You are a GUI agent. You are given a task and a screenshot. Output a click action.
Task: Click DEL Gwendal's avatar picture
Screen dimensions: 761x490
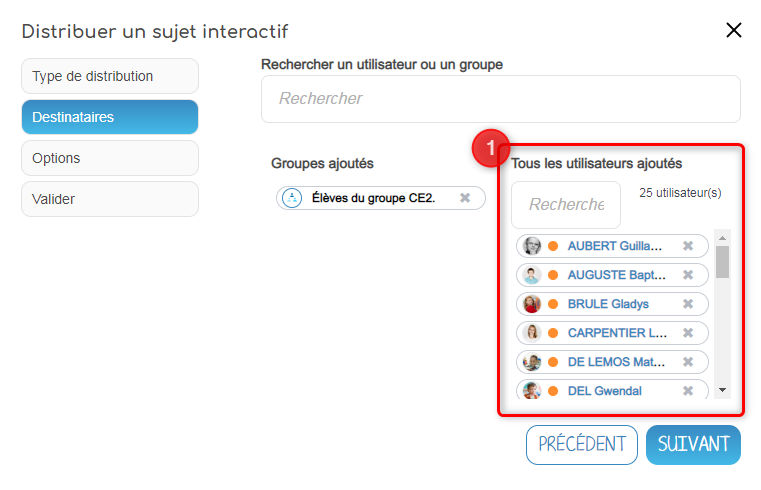(532, 391)
